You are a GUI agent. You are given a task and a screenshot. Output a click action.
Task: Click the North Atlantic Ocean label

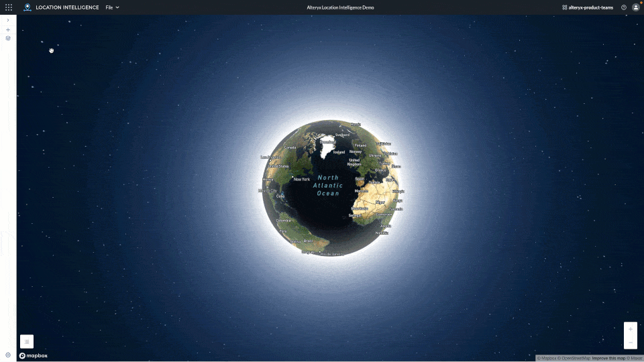click(x=329, y=186)
